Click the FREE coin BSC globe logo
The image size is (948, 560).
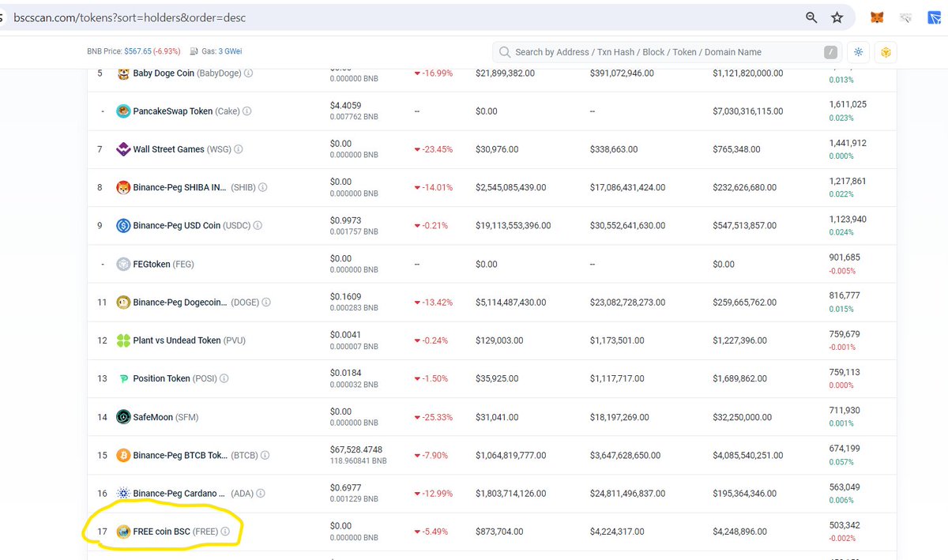[x=123, y=531]
